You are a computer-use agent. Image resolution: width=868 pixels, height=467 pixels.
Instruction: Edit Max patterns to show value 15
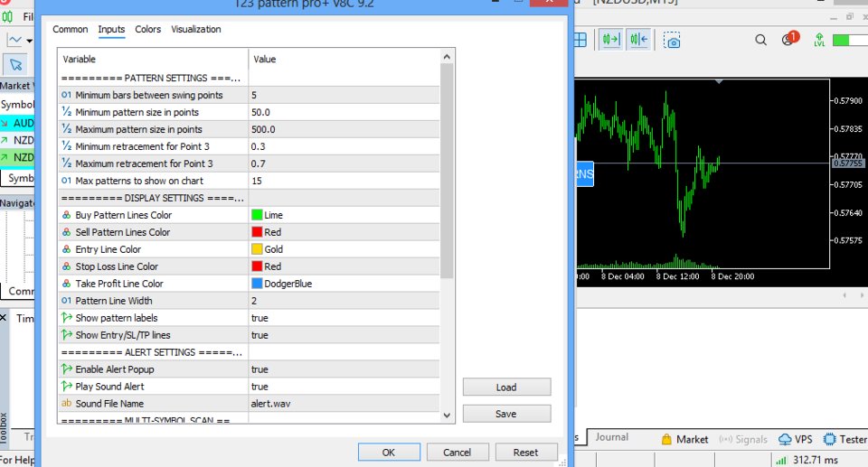344,181
